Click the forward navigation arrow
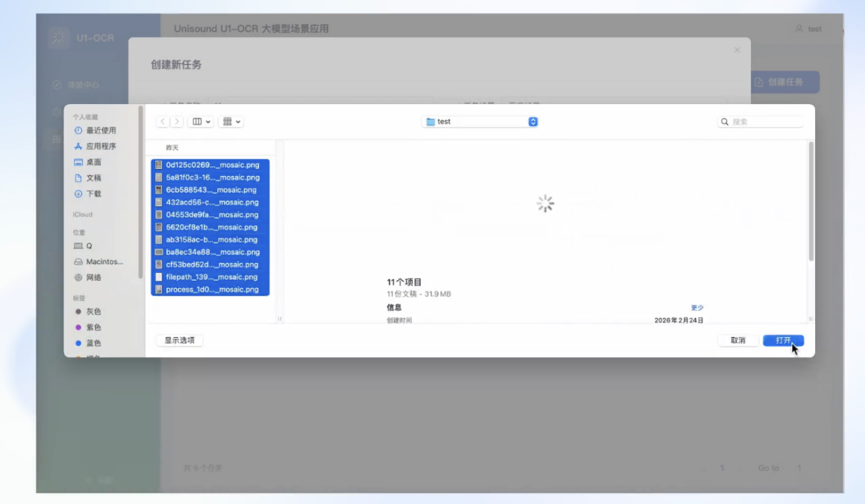The image size is (865, 504). (177, 122)
